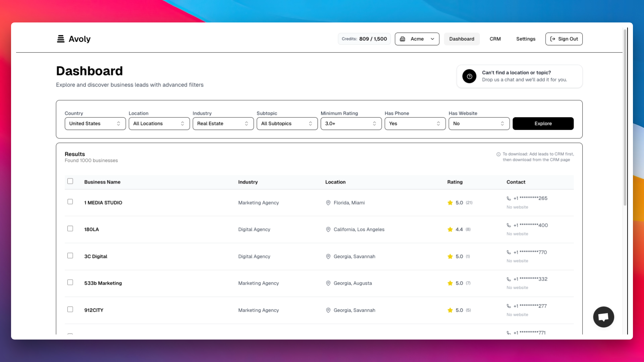644x362 pixels.
Task: Click the Explore button
Action: click(543, 123)
